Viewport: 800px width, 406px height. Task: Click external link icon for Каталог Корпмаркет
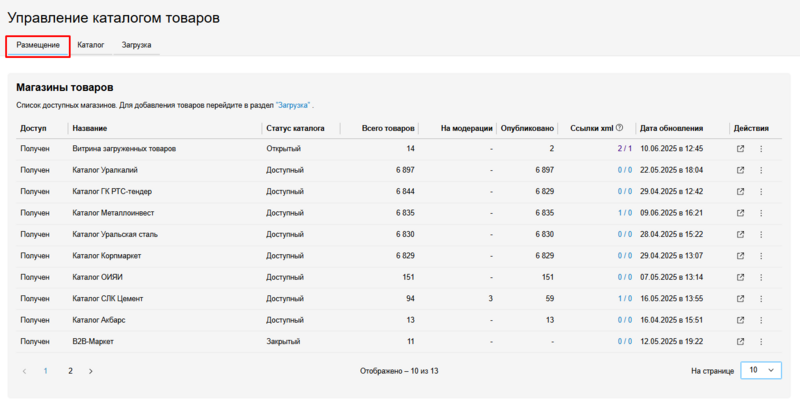point(740,256)
